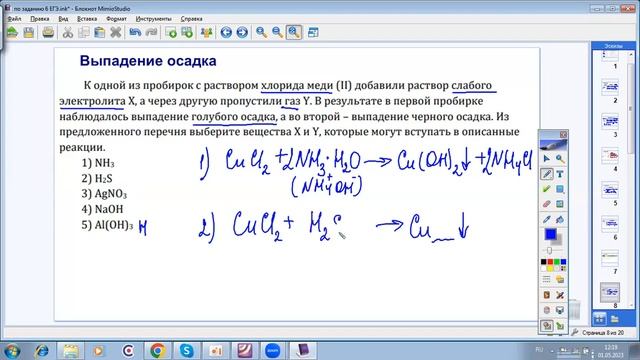Viewport: 640px width, 360px height.
Task: Open page thumbnail 3
Action: 610,121
